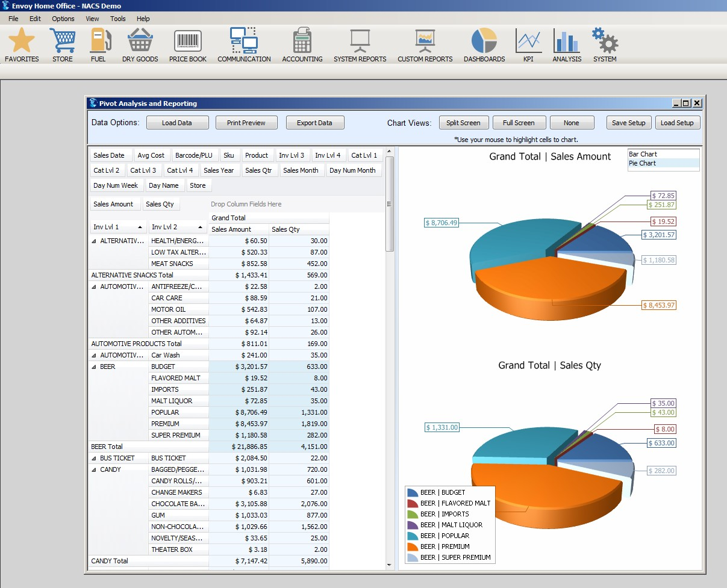Screen dimensions: 727x588
Task: Open Custom Reports from the toolbar
Action: pyautogui.click(x=425, y=42)
